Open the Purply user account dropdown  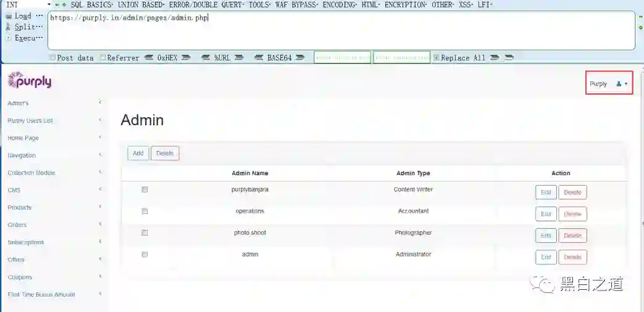click(x=609, y=84)
